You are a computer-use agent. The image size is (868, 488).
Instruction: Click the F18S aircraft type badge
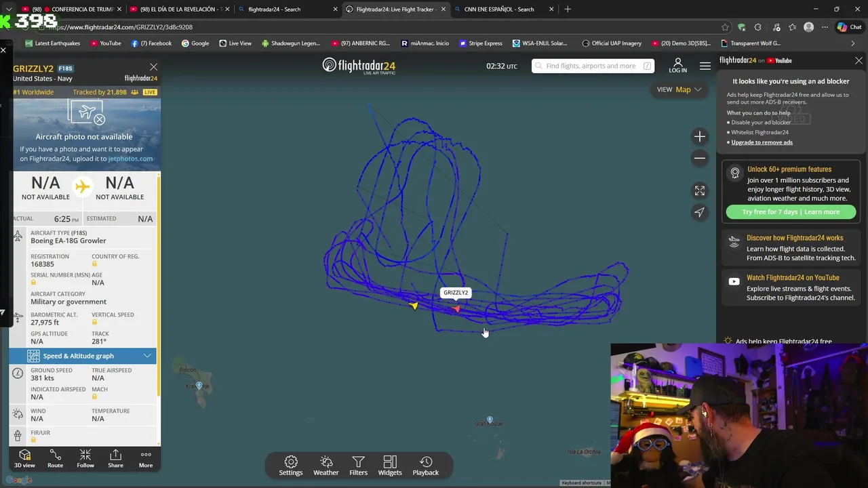point(65,68)
